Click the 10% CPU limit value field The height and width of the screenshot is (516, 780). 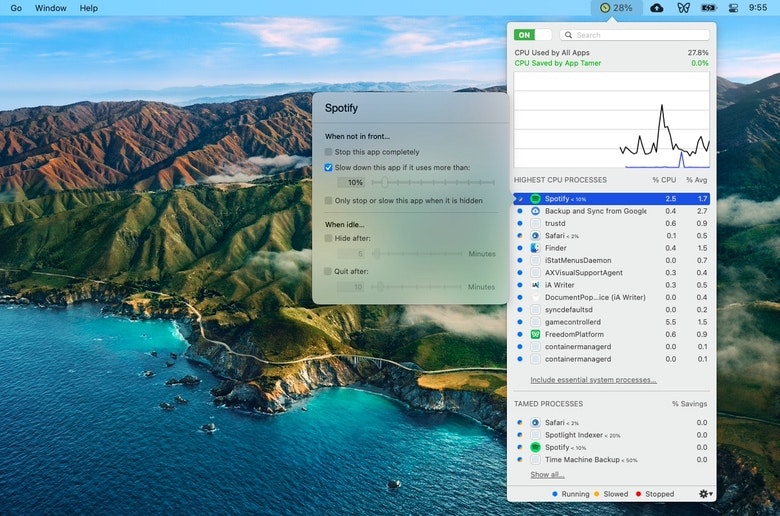(351, 183)
